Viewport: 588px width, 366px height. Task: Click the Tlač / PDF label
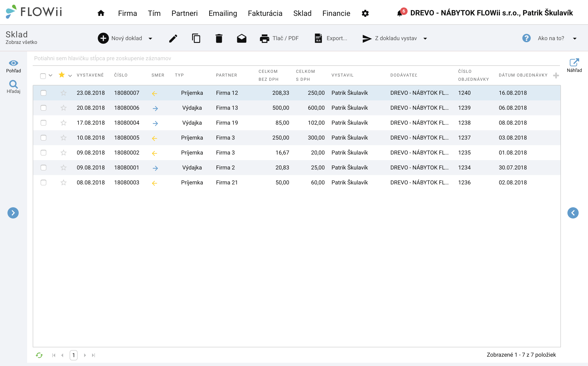pyautogui.click(x=286, y=38)
